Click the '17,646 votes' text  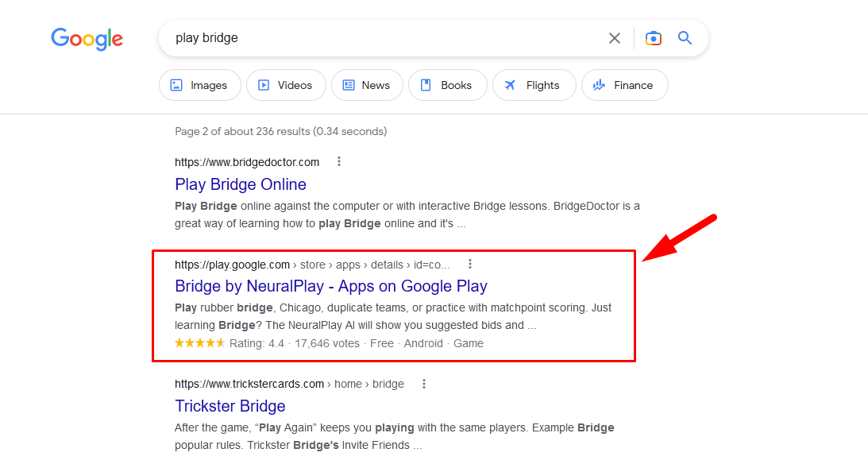(x=327, y=343)
